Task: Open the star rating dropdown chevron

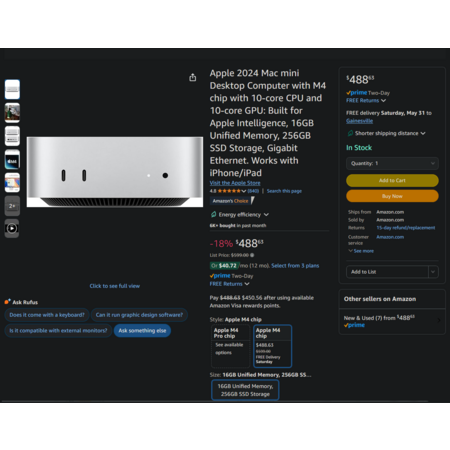Action: coord(244,191)
